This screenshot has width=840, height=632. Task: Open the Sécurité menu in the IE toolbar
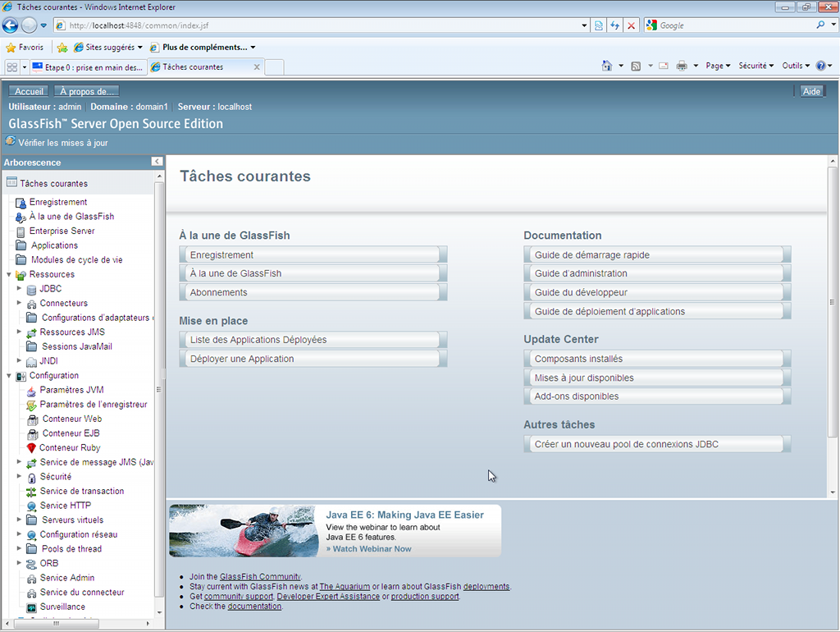pyautogui.click(x=756, y=66)
